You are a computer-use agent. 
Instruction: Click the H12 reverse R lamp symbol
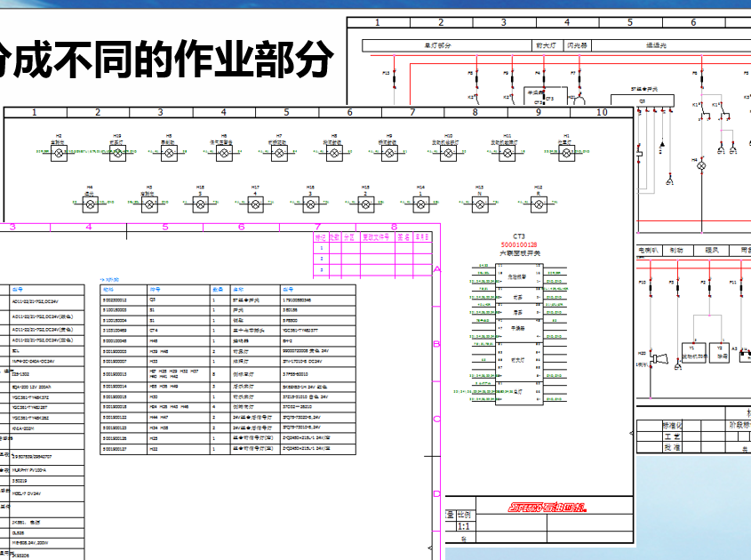click(539, 204)
